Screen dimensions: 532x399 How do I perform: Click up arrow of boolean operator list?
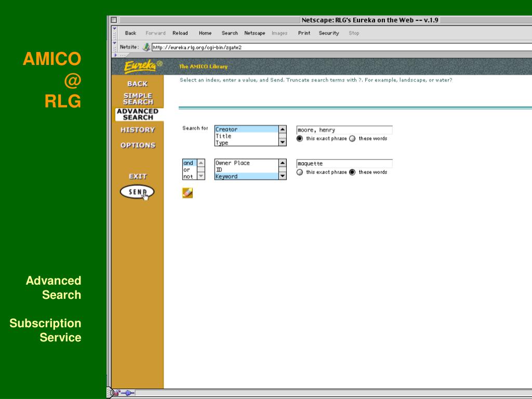pyautogui.click(x=201, y=163)
